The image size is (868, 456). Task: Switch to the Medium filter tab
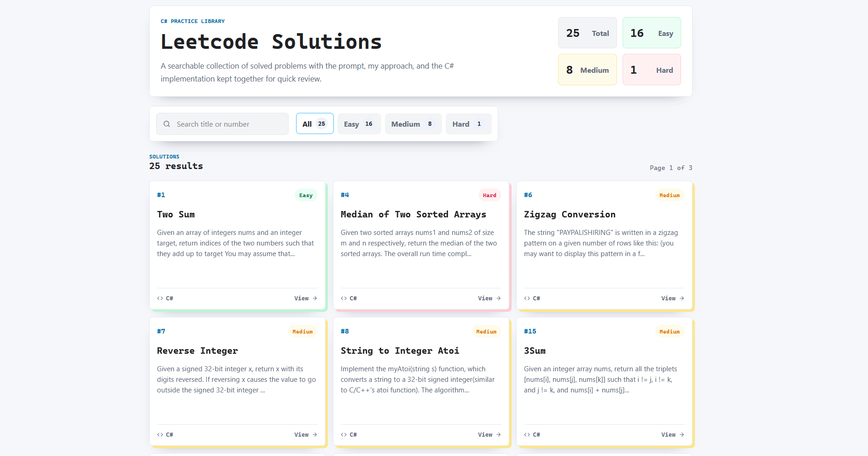414,124
